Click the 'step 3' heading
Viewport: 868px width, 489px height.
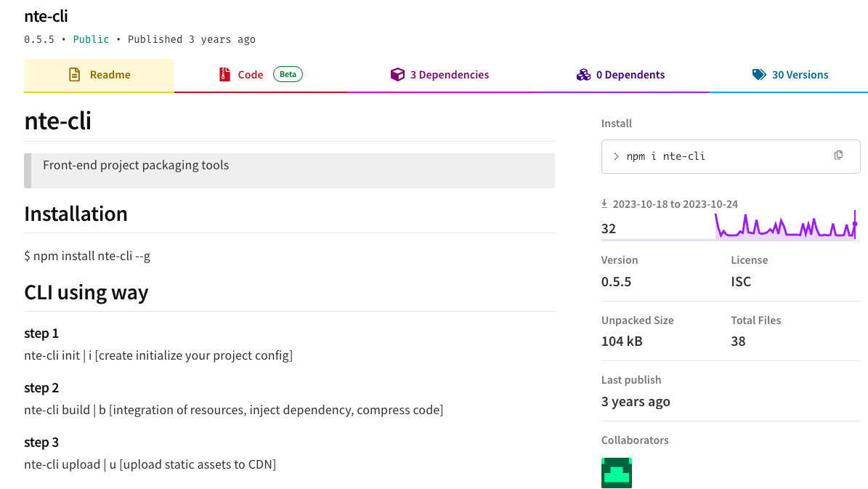click(x=41, y=442)
